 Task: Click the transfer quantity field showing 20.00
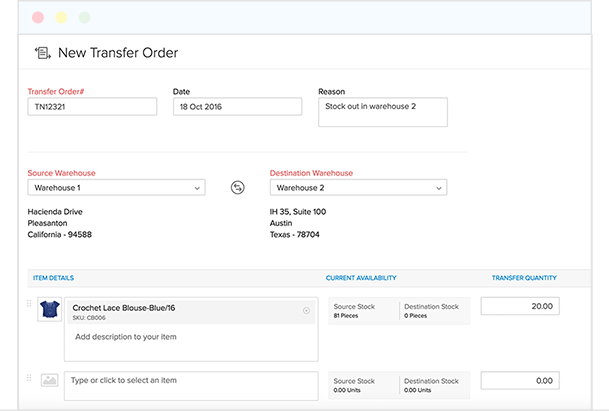tap(519, 307)
